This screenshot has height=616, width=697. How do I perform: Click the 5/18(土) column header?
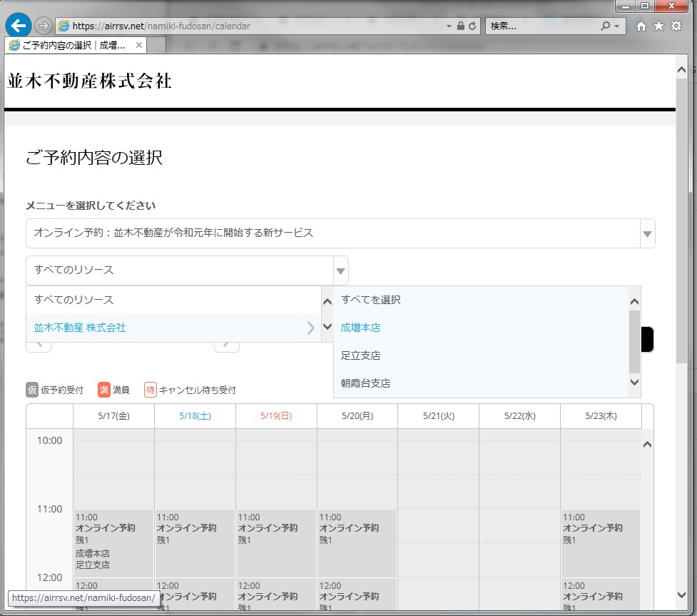point(195,416)
